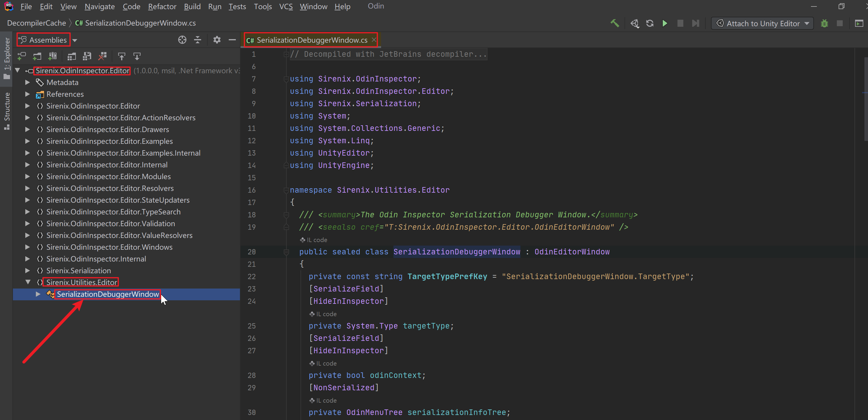Open the Refactor menu

(x=162, y=6)
